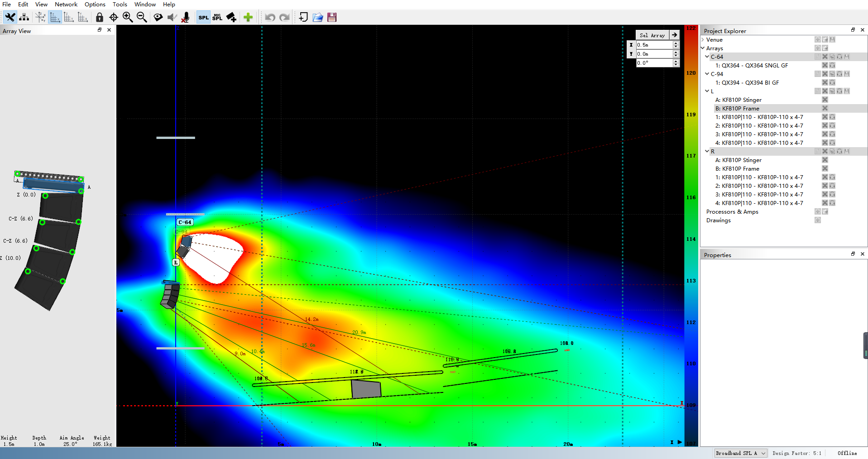Screen dimensions: 868x459
Task: Open the Network menu
Action: pyautogui.click(x=66, y=4)
